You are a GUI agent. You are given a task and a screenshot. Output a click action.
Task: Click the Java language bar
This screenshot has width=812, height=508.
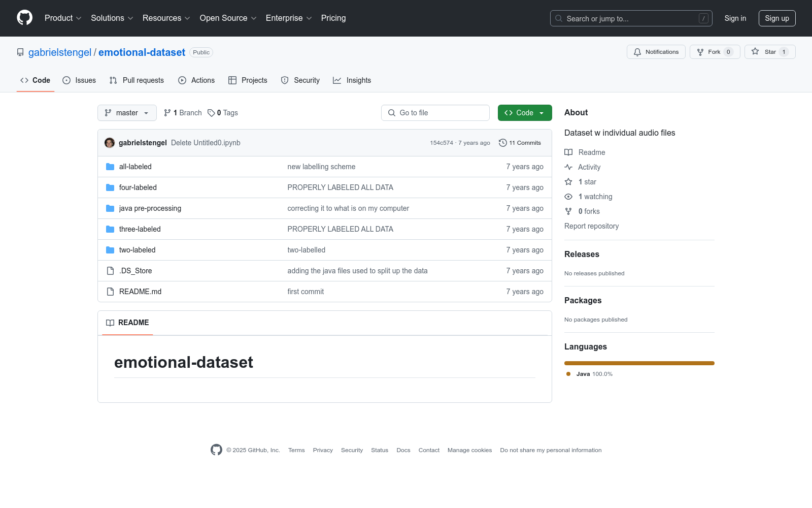pyautogui.click(x=639, y=363)
